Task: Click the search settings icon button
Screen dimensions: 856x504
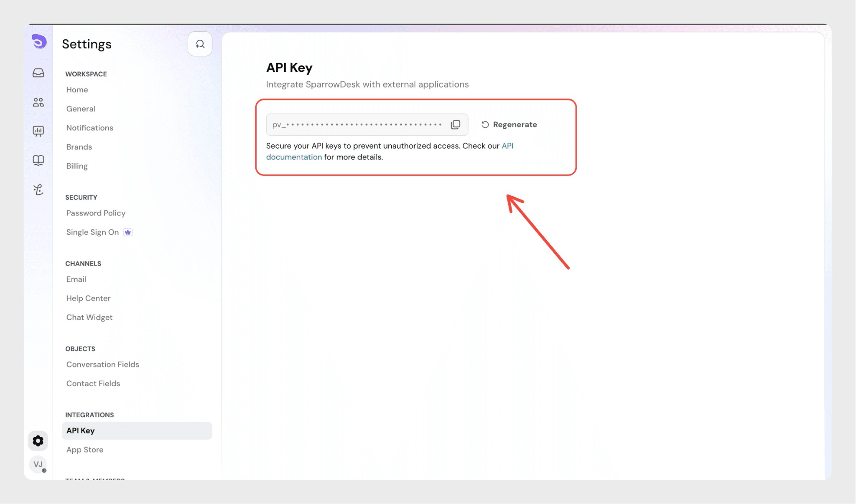Action: point(200,44)
